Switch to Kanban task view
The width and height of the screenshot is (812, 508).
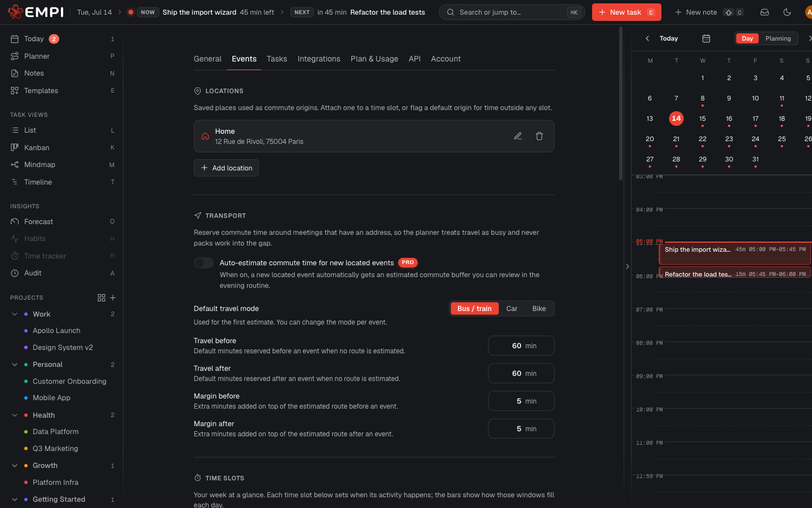[x=62, y=147]
